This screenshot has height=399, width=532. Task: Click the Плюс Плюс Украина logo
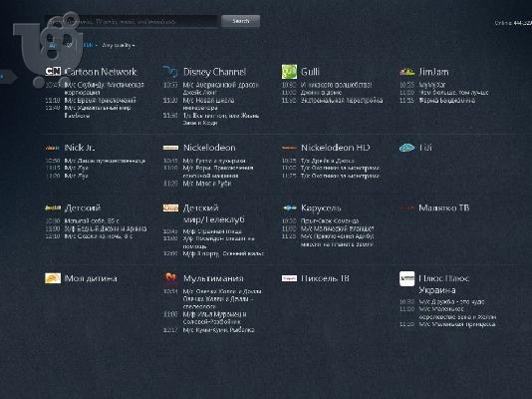click(406, 278)
